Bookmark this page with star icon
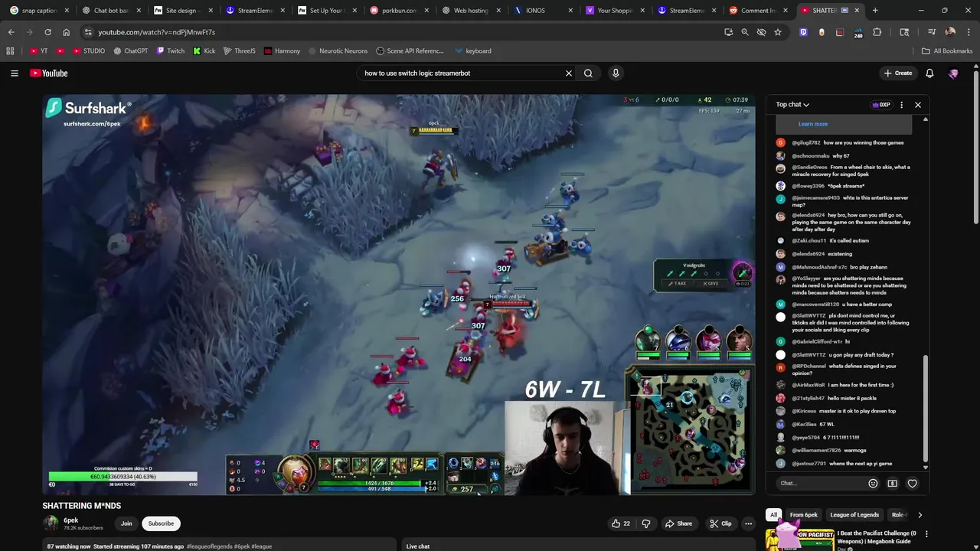This screenshot has width=980, height=551. click(778, 32)
